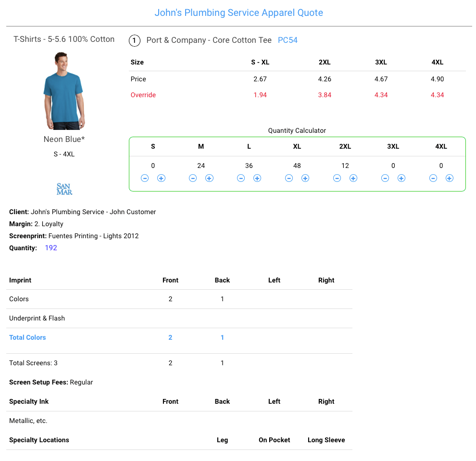The image size is (476, 461).
Task: Reduce XL quantity using the minus icon
Action: pyautogui.click(x=289, y=178)
